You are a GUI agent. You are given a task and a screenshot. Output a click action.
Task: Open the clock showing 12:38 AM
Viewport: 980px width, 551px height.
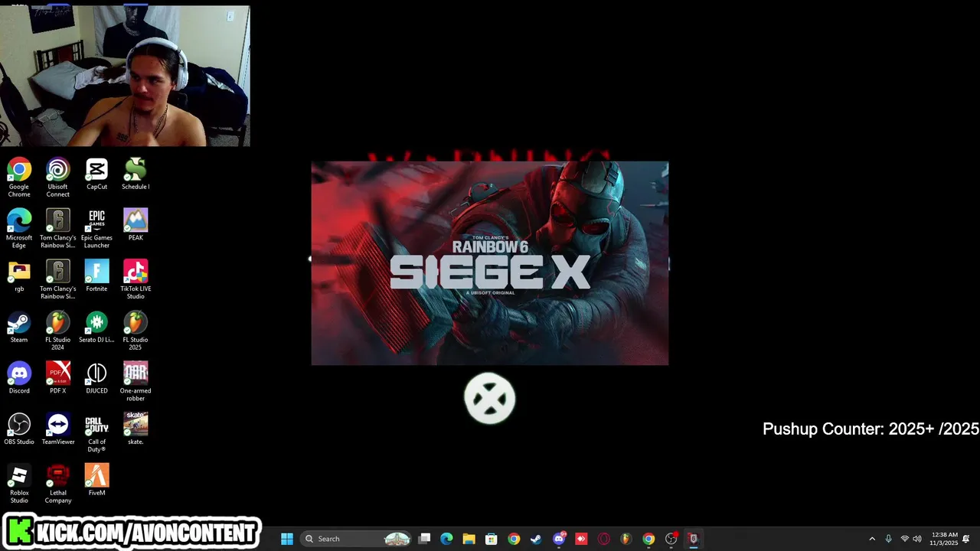click(944, 539)
